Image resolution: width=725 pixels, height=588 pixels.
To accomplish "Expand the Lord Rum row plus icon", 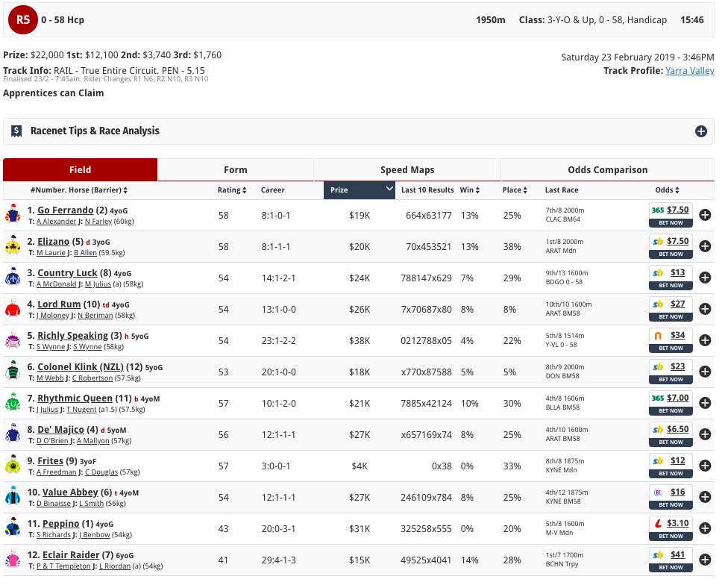I will pos(705,309).
